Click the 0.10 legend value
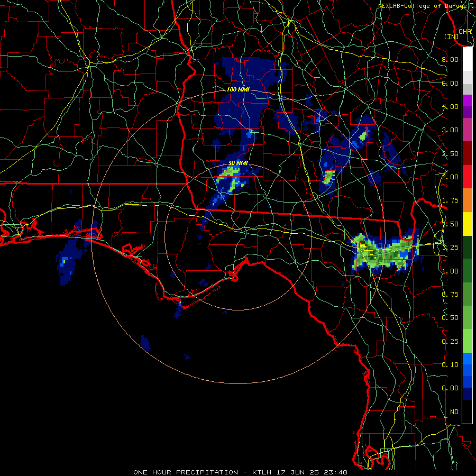This screenshot has height=476, width=476. [x=450, y=364]
